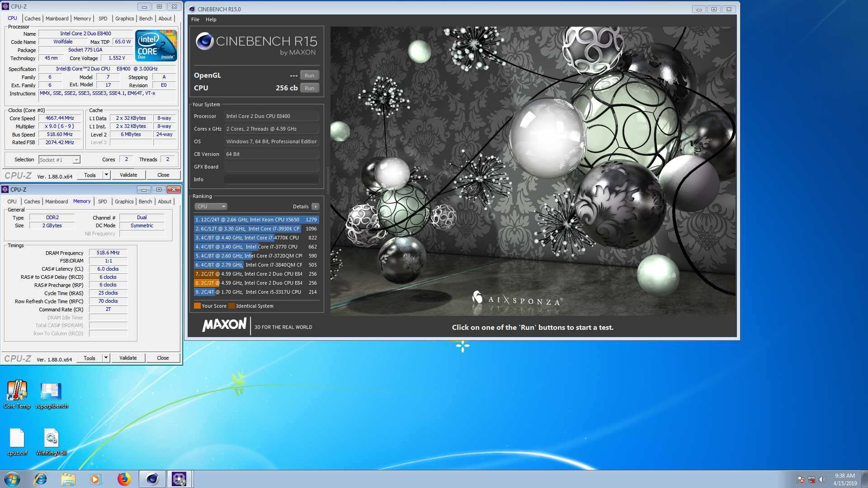Click Close in top CPU-Z window
868x488 pixels.
(163, 175)
